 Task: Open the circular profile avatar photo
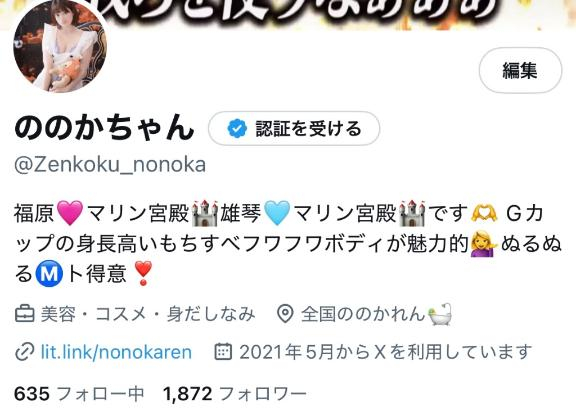(x=60, y=45)
